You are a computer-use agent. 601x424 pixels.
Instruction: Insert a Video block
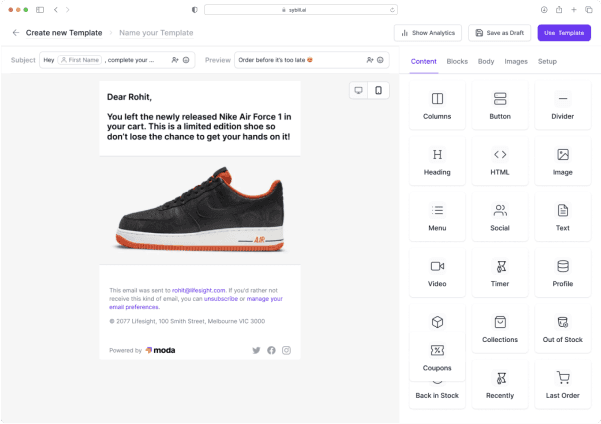[437, 273]
